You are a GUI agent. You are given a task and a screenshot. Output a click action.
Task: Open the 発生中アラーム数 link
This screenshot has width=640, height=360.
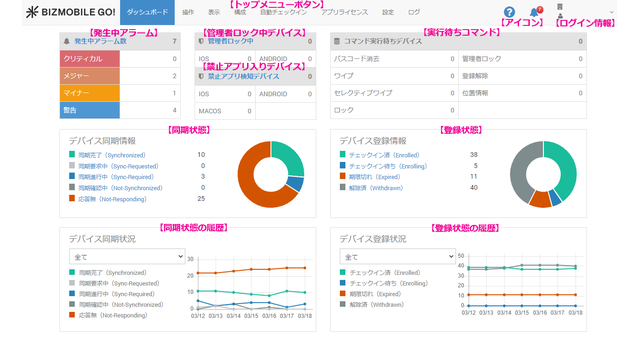100,41
